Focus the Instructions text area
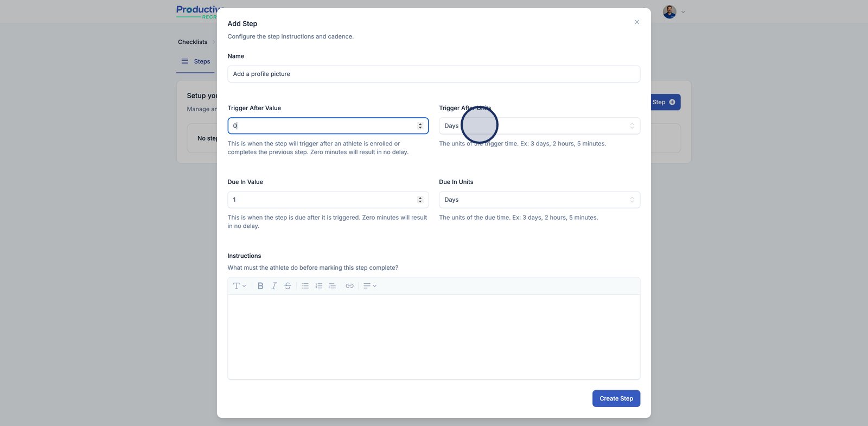Viewport: 868px width, 426px height. click(x=433, y=336)
